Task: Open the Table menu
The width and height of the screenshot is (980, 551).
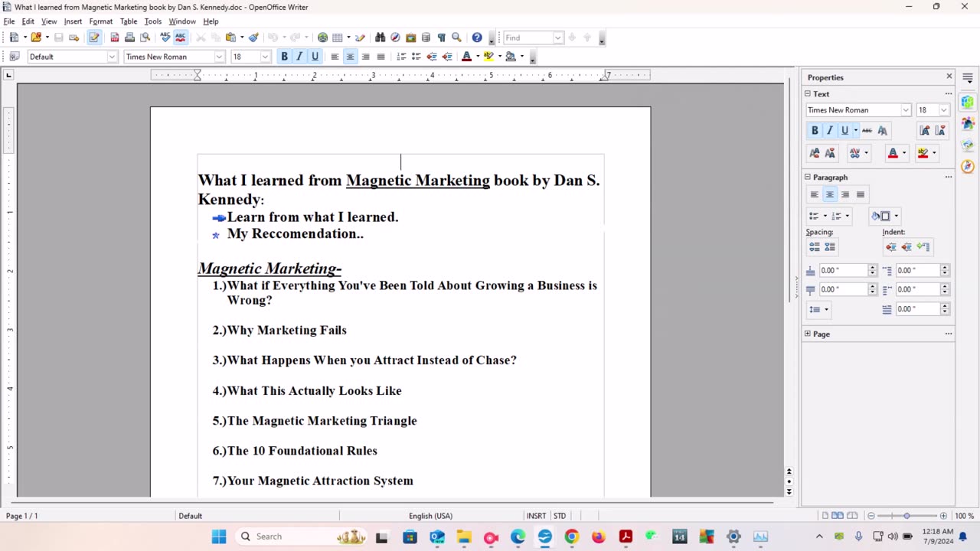Action: (129, 21)
